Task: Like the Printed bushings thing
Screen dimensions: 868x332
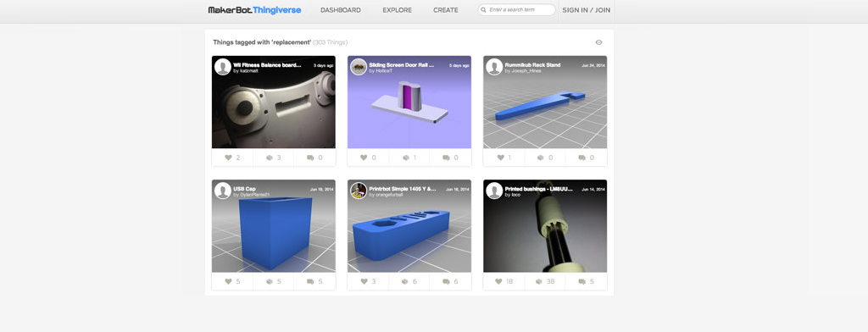Action: [x=498, y=282]
